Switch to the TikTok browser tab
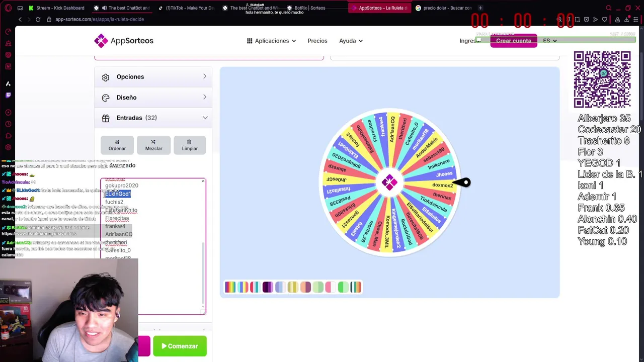This screenshot has height=362, width=644. (x=186, y=8)
